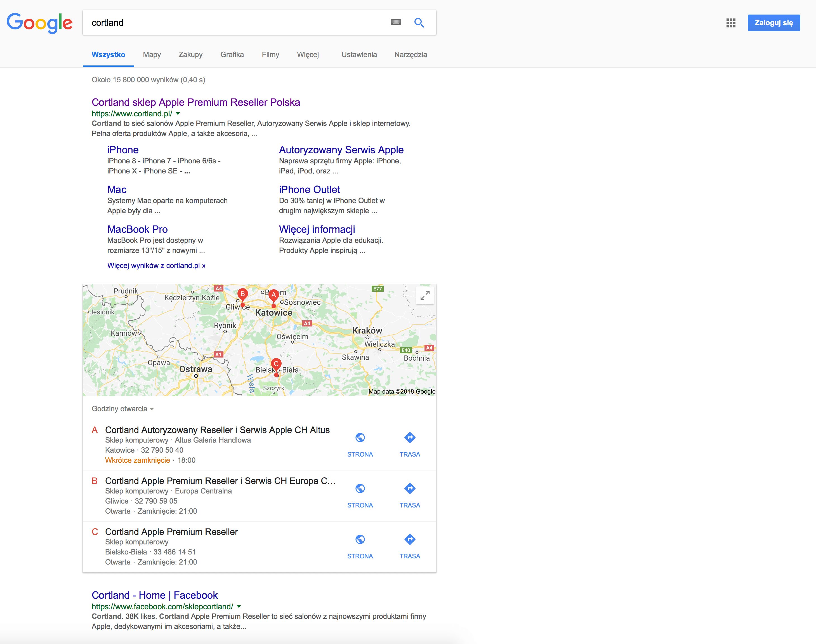Open the Godziny otwarcia filter dropdown
This screenshot has width=816, height=644.
pos(122,409)
